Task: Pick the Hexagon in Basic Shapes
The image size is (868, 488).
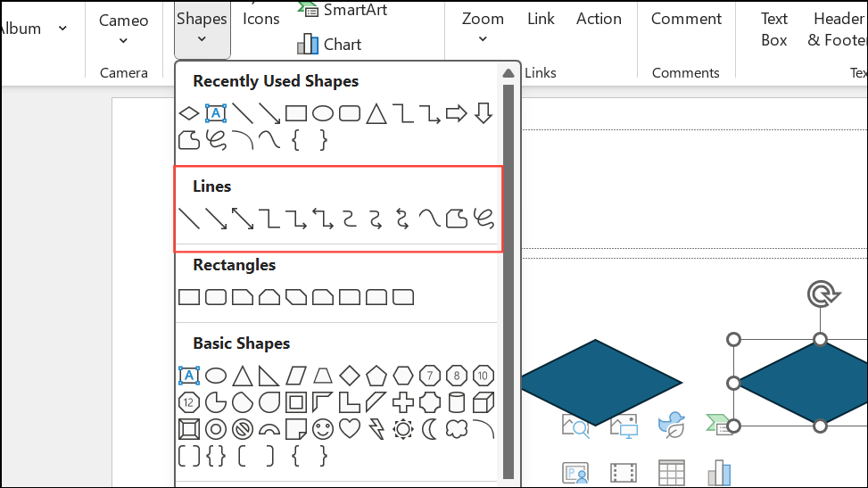Action: [403, 376]
